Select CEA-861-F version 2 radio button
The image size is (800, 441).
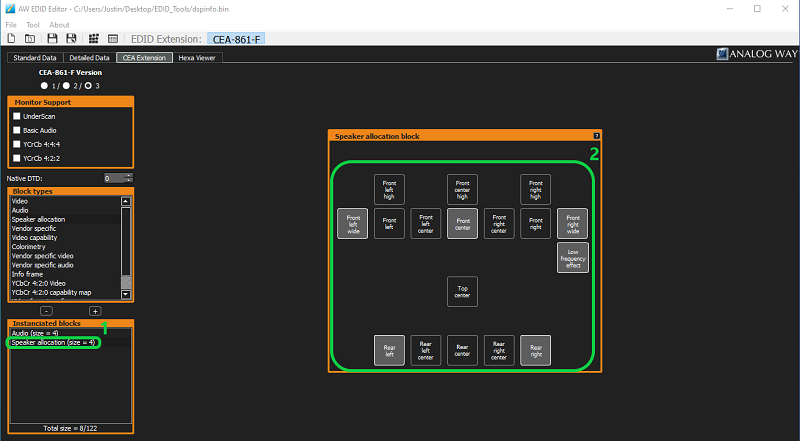pyautogui.click(x=66, y=86)
